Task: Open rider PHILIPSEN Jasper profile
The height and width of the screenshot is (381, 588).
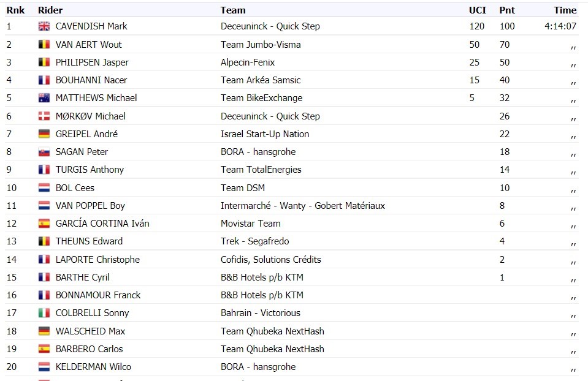Action: click(92, 62)
